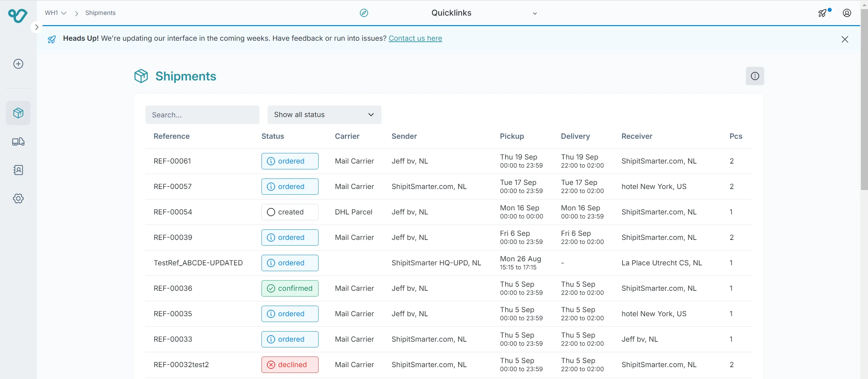Click the Shipments title box icon

pos(141,76)
